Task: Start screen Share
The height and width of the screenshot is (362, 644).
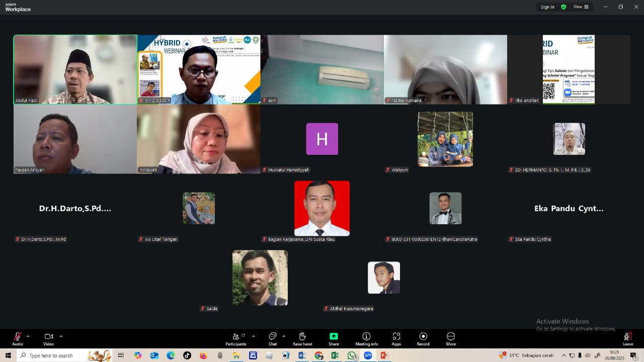Action: 334,339
